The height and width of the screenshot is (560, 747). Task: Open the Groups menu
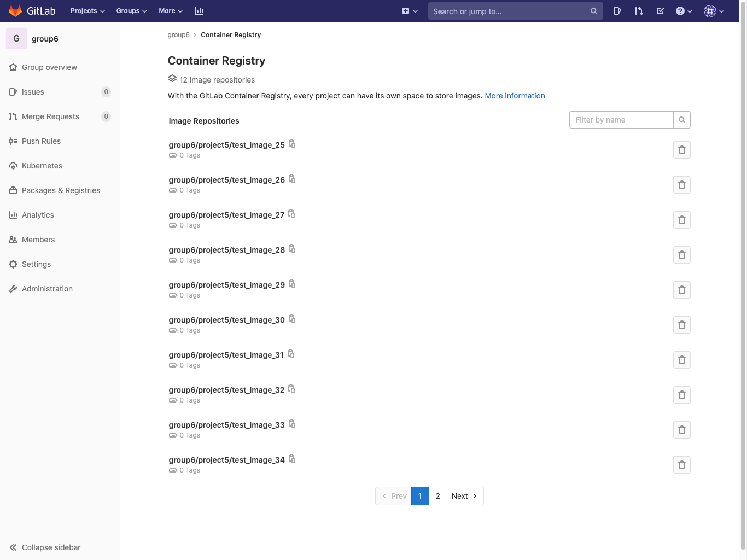click(x=131, y=10)
